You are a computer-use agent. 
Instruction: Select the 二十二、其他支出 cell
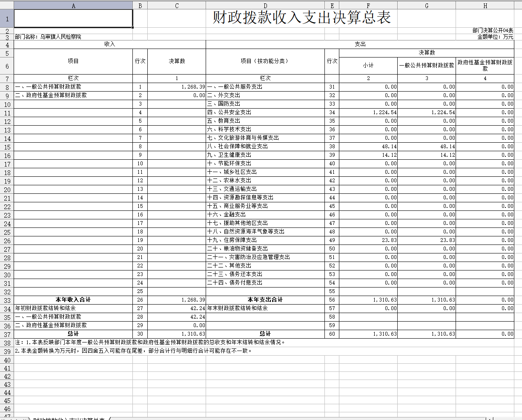pos(265,266)
